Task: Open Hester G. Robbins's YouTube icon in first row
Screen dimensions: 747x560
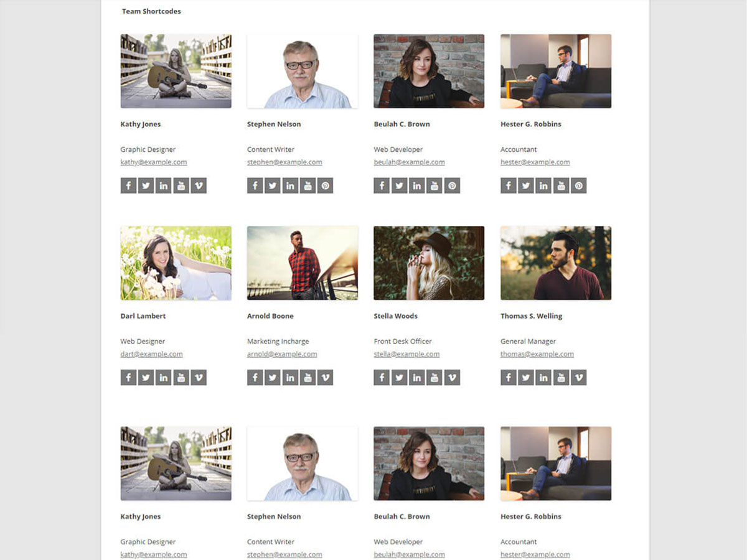Action: pyautogui.click(x=561, y=185)
